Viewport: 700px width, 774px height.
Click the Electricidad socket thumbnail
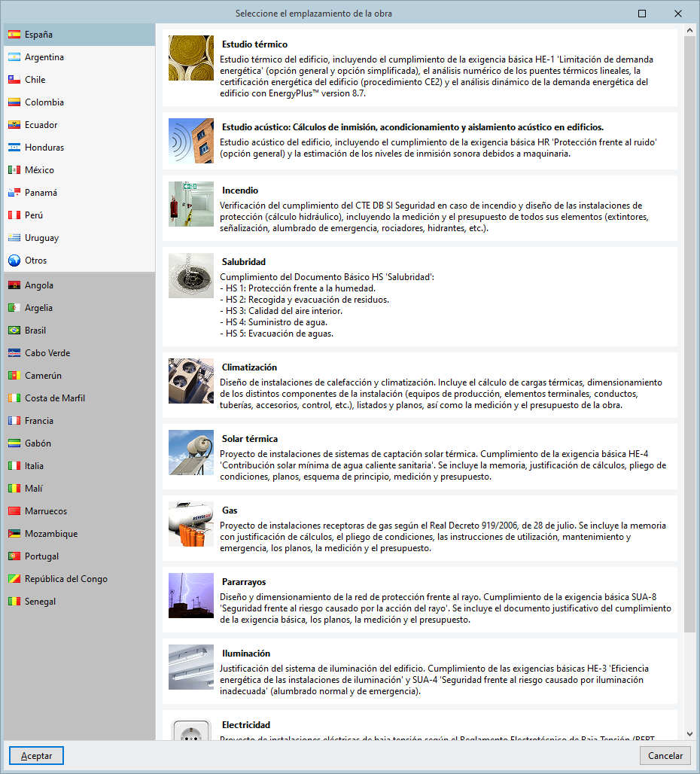[x=191, y=730]
